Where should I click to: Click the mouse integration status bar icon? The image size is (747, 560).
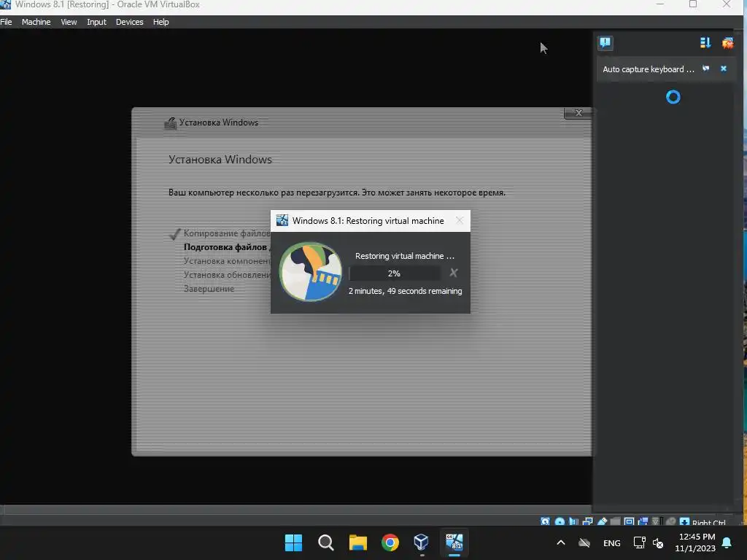[671, 522]
